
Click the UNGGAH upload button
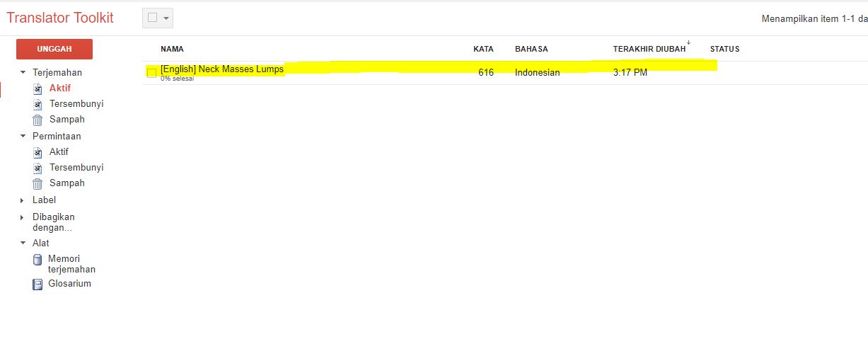point(54,49)
